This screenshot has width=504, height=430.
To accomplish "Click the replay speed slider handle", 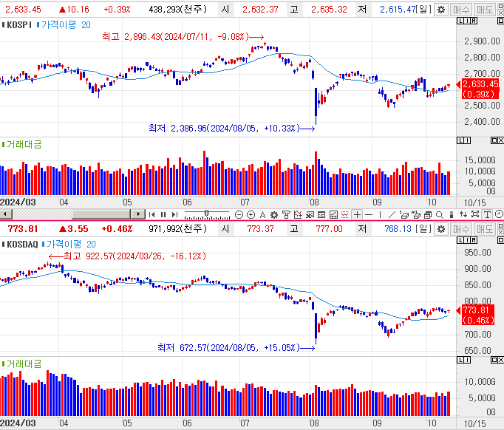I will pyautogui.click(x=206, y=214).
